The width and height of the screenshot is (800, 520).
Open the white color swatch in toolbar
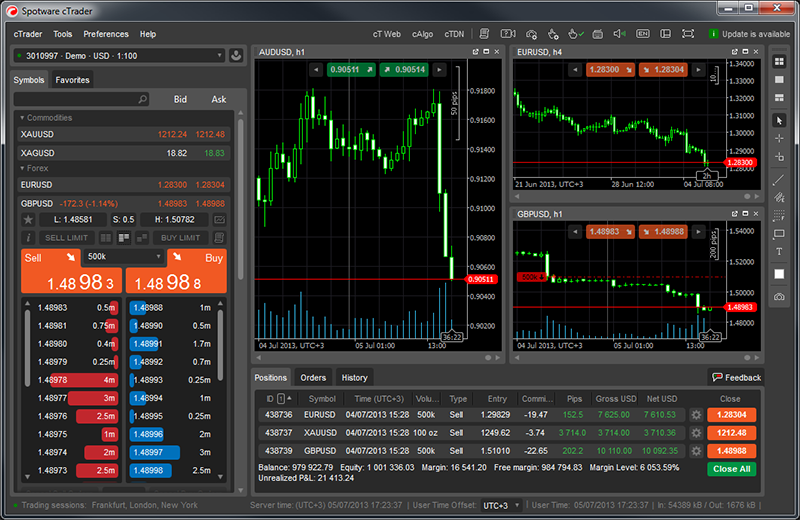point(780,274)
